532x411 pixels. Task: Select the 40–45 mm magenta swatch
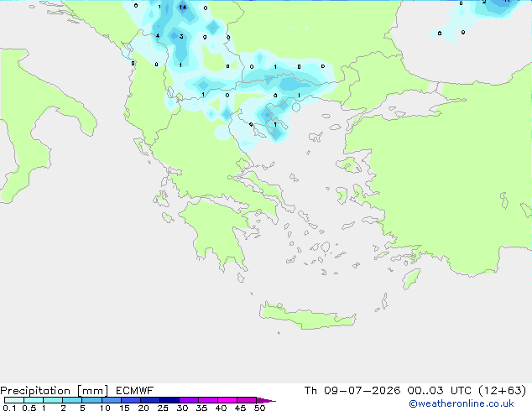227,400
